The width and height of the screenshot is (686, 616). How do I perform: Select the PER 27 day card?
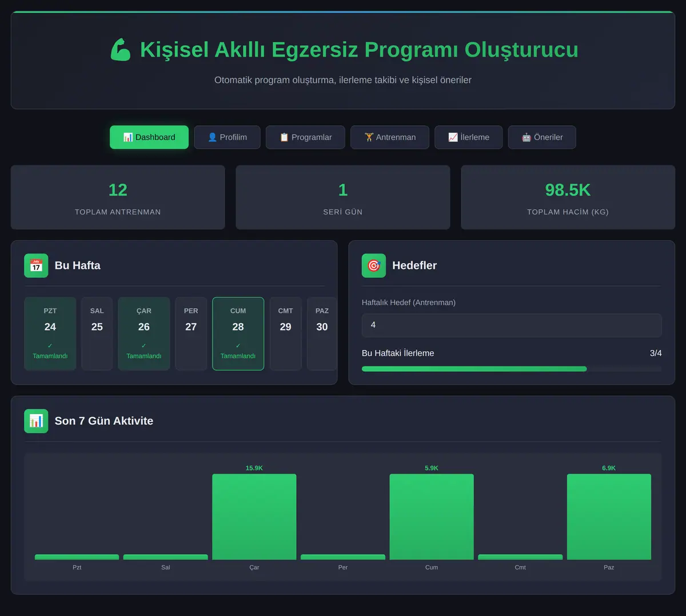(191, 333)
